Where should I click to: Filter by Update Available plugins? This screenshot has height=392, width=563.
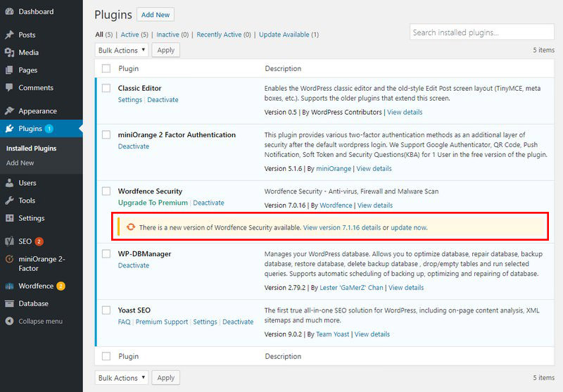coord(284,34)
